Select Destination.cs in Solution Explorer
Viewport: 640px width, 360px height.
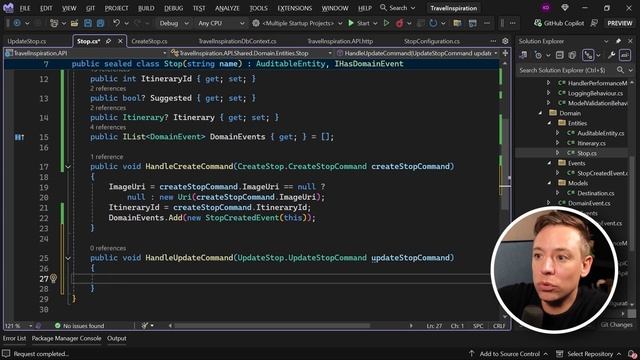click(x=596, y=193)
